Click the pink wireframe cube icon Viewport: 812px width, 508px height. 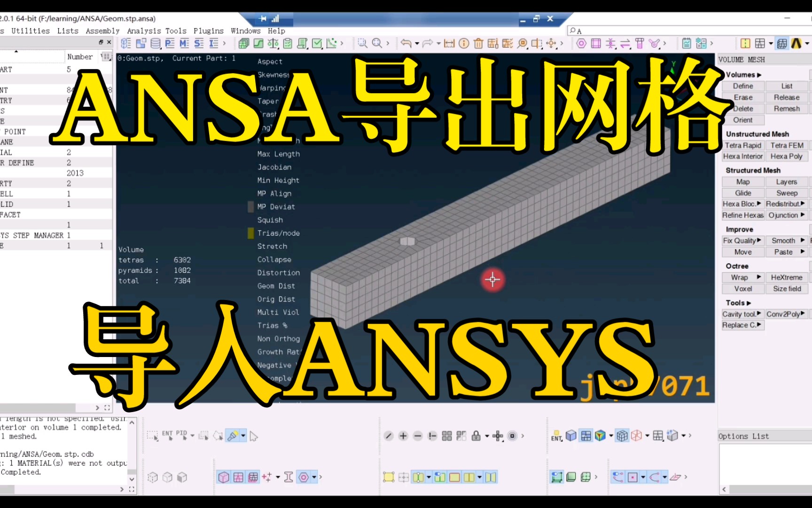pyautogui.click(x=636, y=436)
